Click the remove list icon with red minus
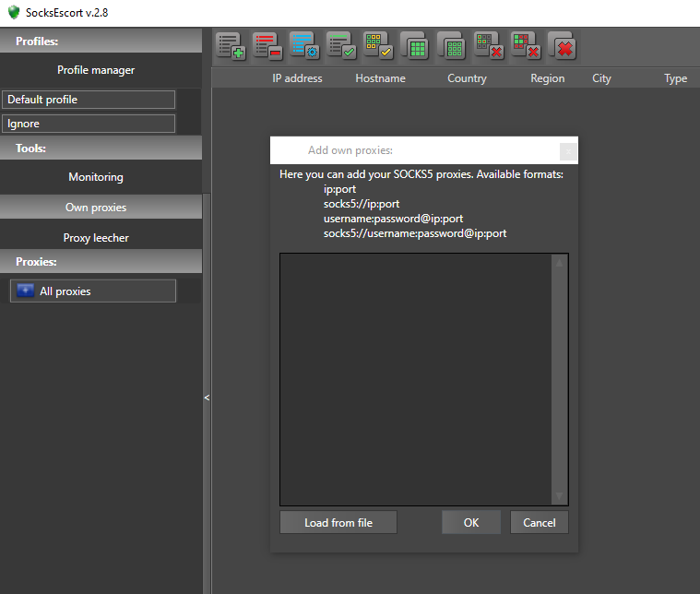 coord(267,46)
